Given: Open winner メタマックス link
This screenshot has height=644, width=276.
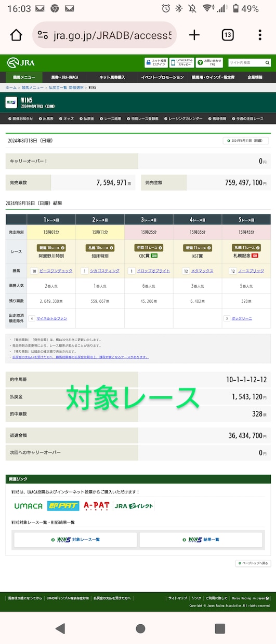Looking at the screenshot, I should coord(202,271).
